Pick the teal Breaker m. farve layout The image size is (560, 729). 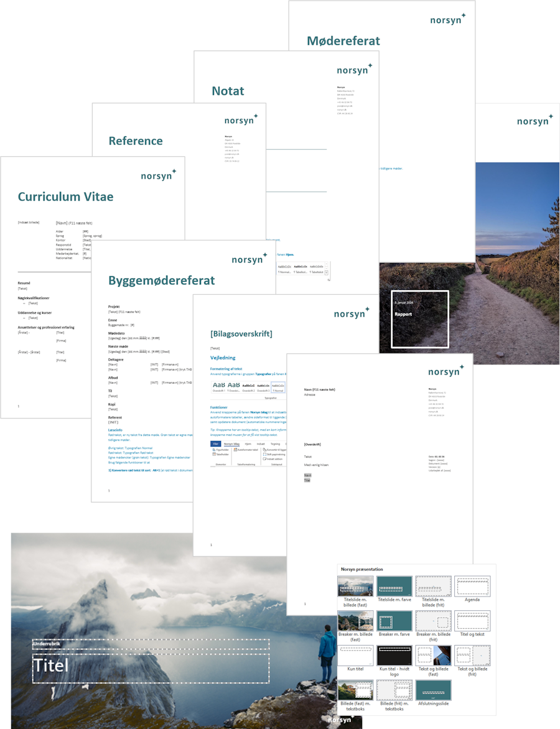pos(394,620)
